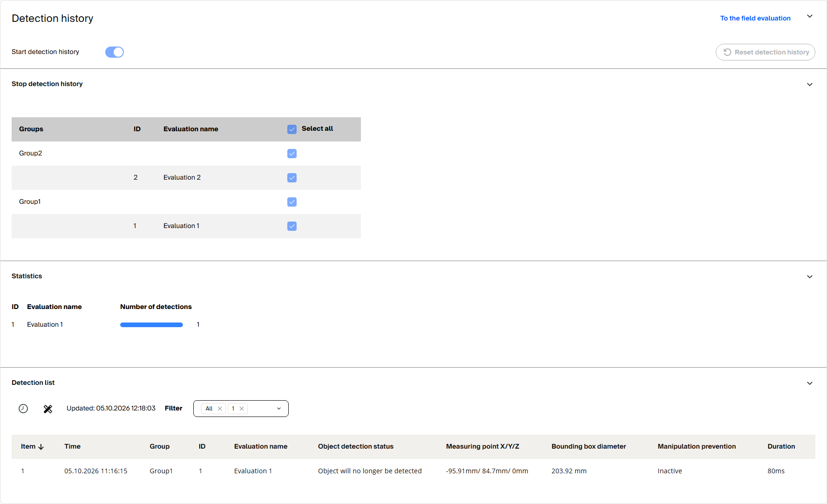Click the Evaluation 1 detections progress bar
The width and height of the screenshot is (827, 504).
pos(151,325)
